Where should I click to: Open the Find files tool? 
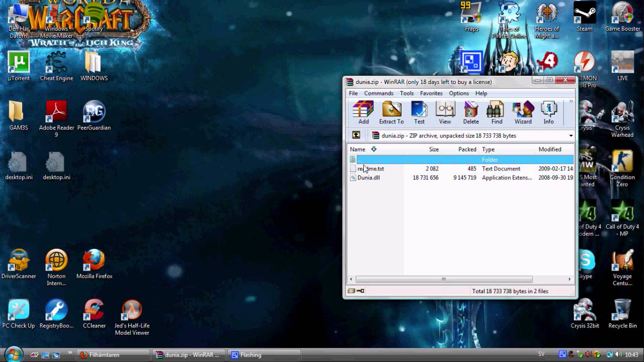click(497, 113)
